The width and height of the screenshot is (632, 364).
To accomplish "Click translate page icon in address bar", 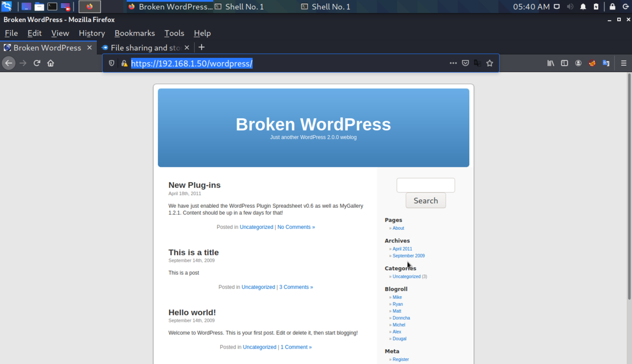I will tap(477, 63).
